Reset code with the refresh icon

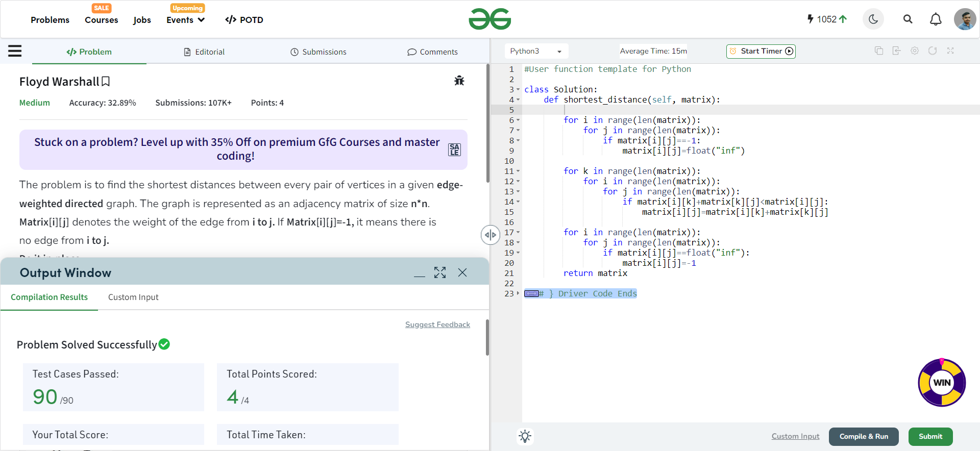tap(933, 51)
